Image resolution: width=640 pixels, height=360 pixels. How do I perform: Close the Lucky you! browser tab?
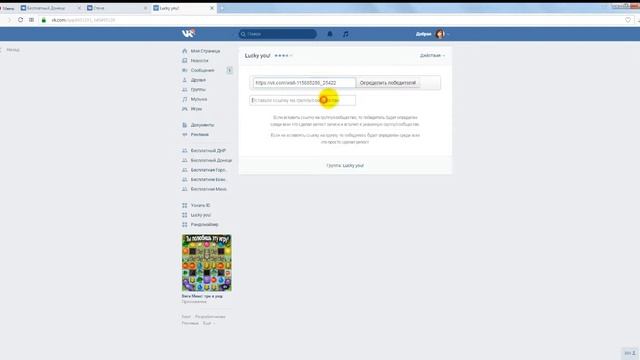coord(212,8)
